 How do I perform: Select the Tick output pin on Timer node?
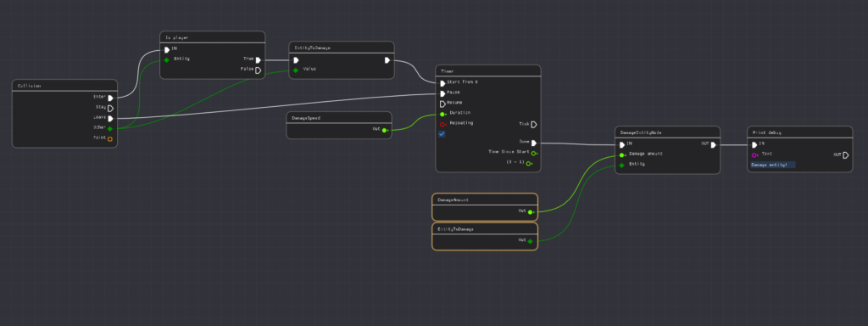(534, 125)
